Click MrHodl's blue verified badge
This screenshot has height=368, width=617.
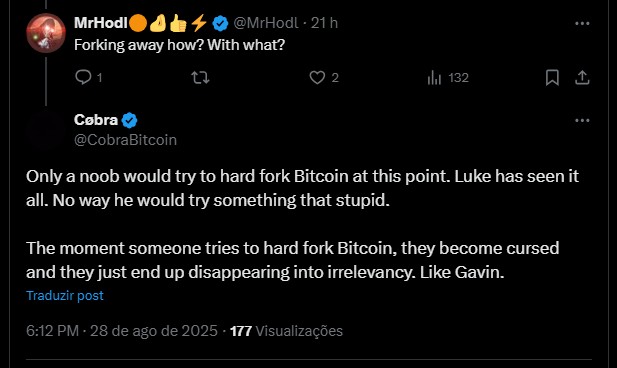click(x=220, y=23)
